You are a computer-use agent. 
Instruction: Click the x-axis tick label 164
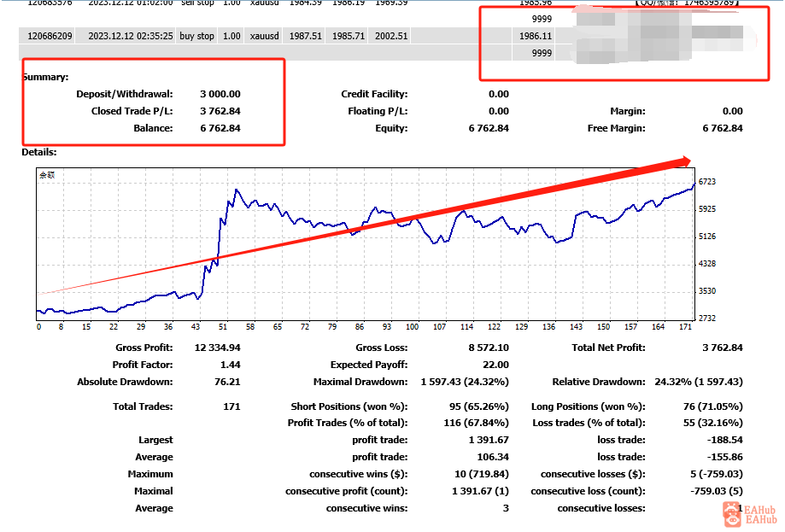(658, 327)
